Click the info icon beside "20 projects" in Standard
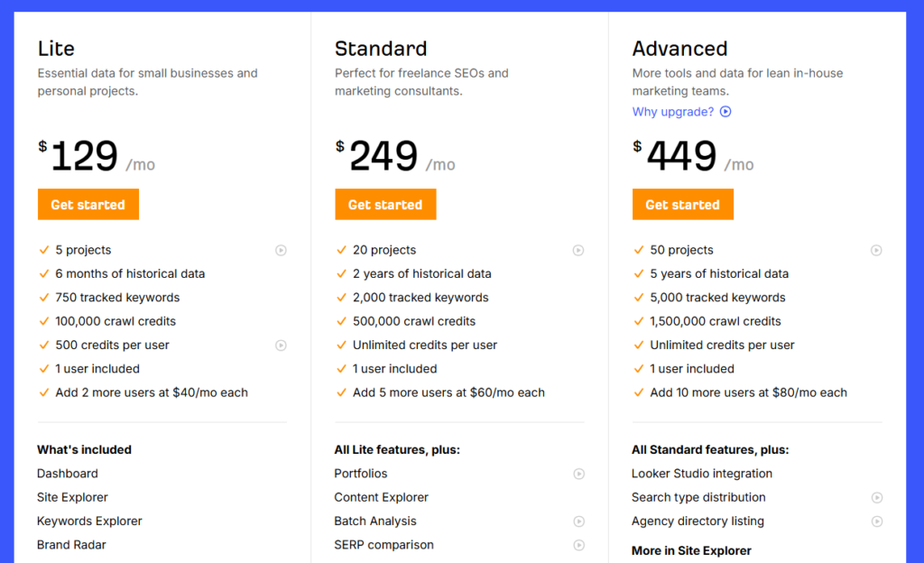Image resolution: width=924 pixels, height=563 pixels. tap(578, 250)
